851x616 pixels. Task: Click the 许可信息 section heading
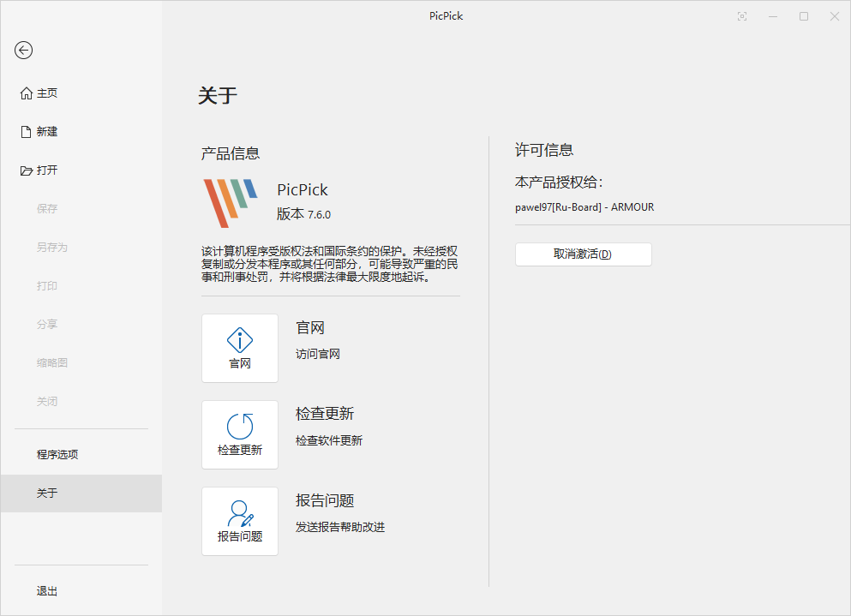click(x=544, y=150)
